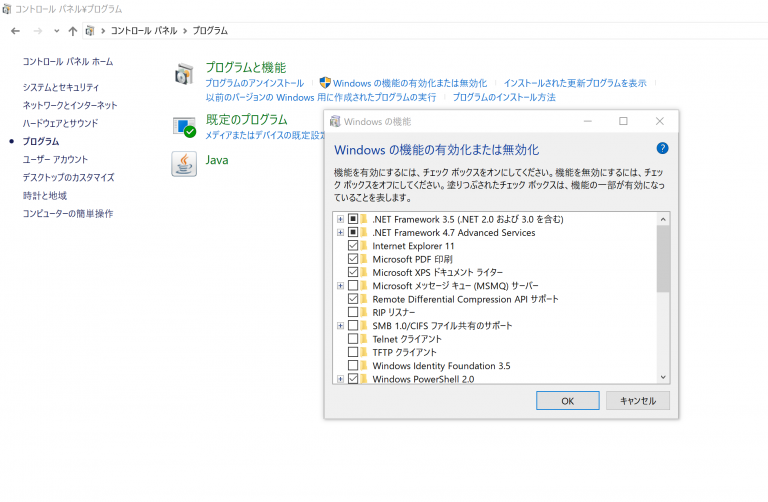Open ネットワークとインターネット category

click(70, 105)
